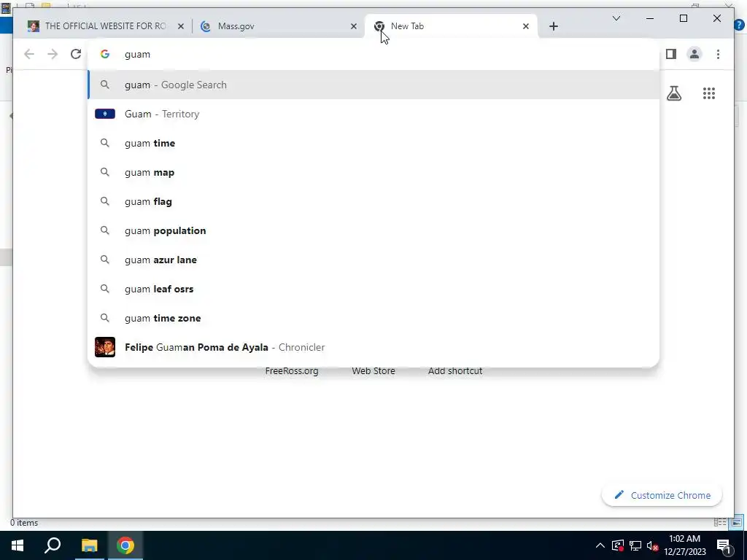Close the Official Website for Ross tab
The image size is (747, 560).
pos(181,26)
